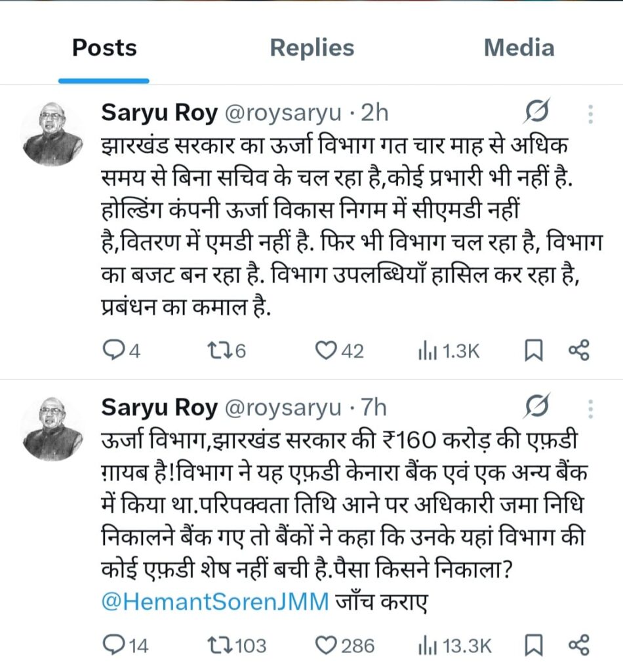
Task: Open reply on post with 14 comments
Action: point(115,646)
